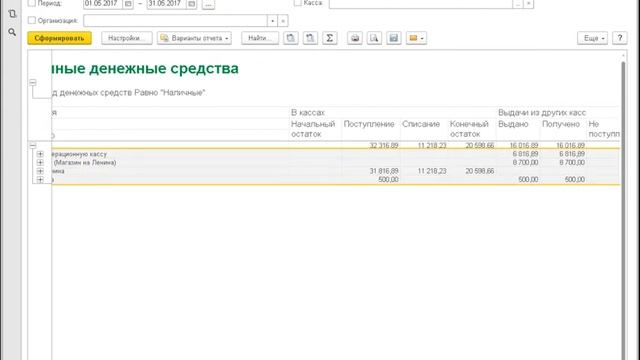Open the Организация field dropdown arrow

pos(272,20)
